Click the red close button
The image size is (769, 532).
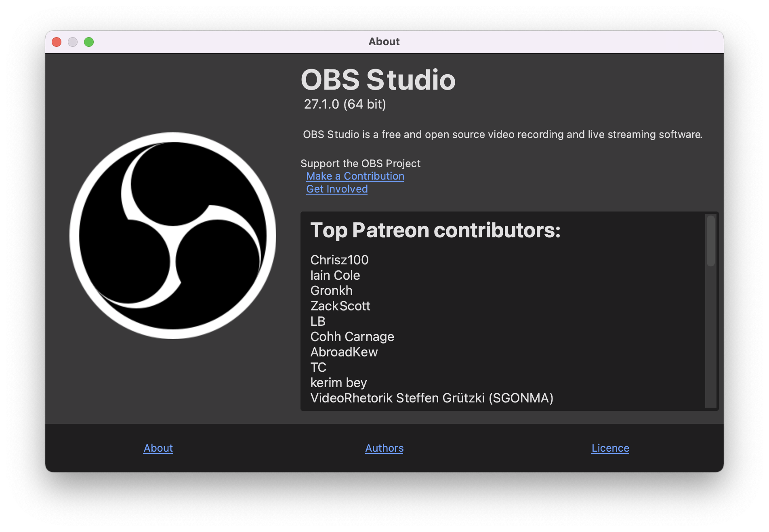(56, 42)
